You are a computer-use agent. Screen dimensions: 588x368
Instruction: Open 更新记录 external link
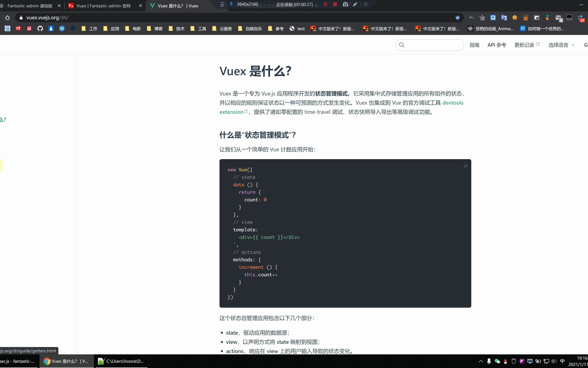click(527, 45)
